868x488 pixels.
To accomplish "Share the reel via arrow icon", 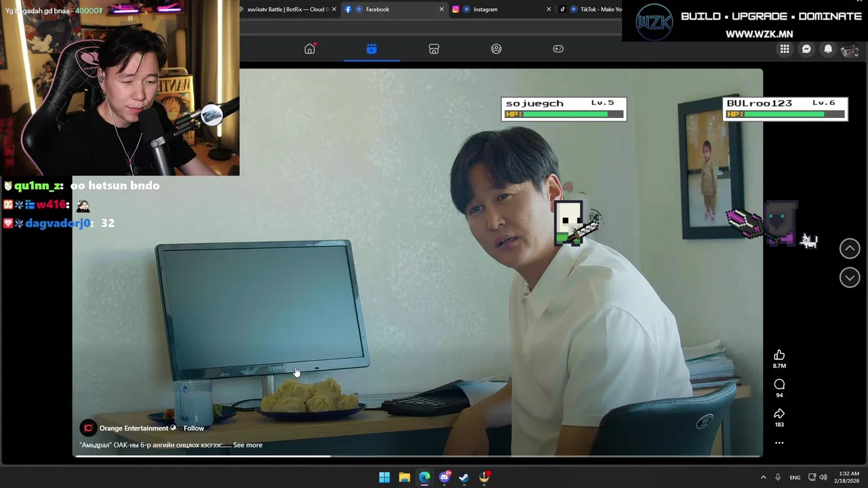I will (x=779, y=413).
